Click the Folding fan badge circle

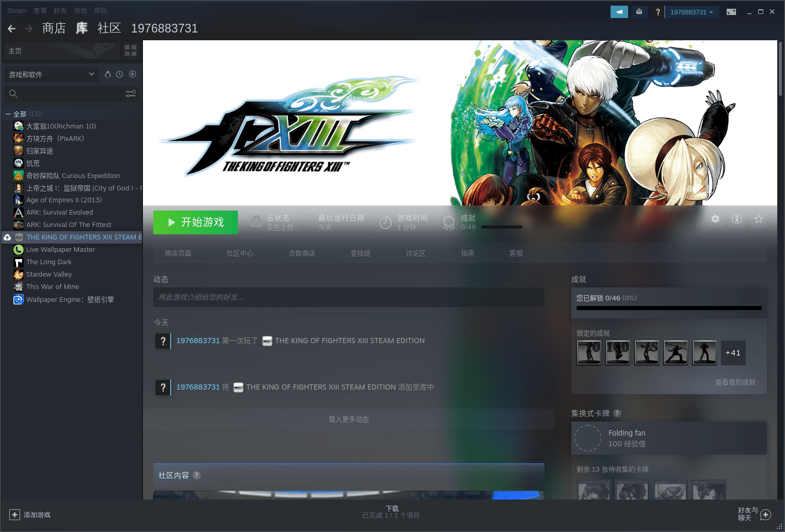pyautogui.click(x=588, y=438)
